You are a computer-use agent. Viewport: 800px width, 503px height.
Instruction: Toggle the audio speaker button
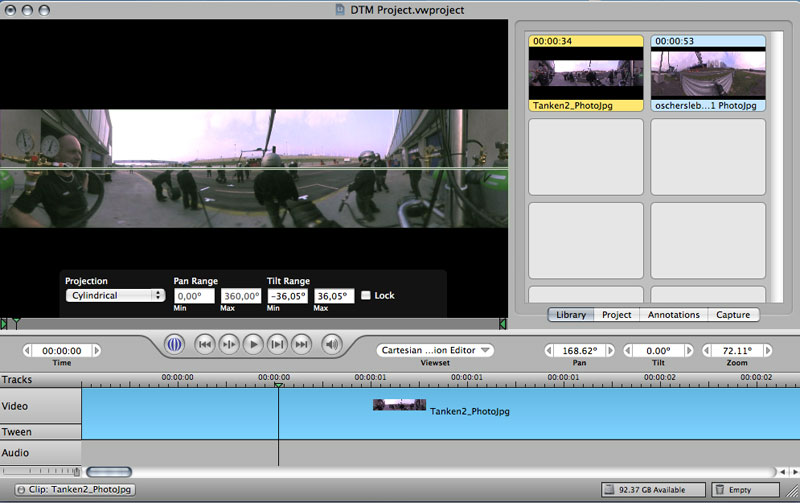[332, 345]
